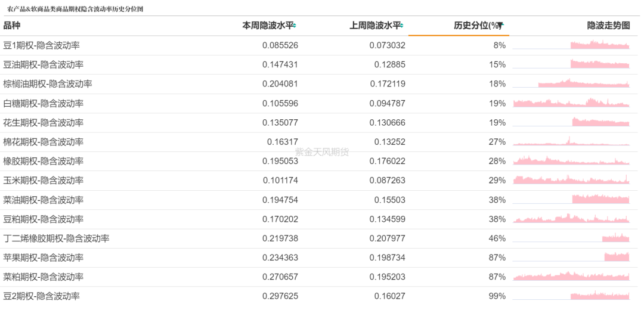
Task: Select 菜油期权 this-week value 0.194754
Action: pos(280,200)
